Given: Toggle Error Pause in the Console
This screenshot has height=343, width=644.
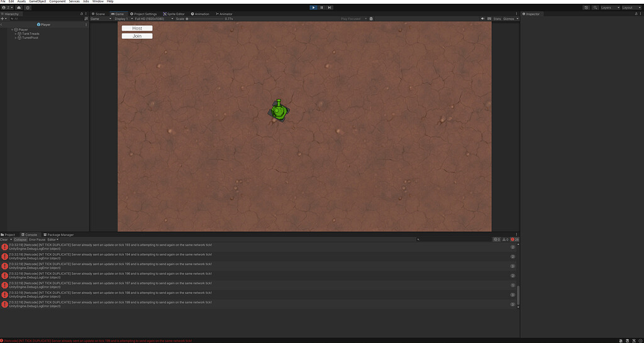Looking at the screenshot, I should coord(37,239).
